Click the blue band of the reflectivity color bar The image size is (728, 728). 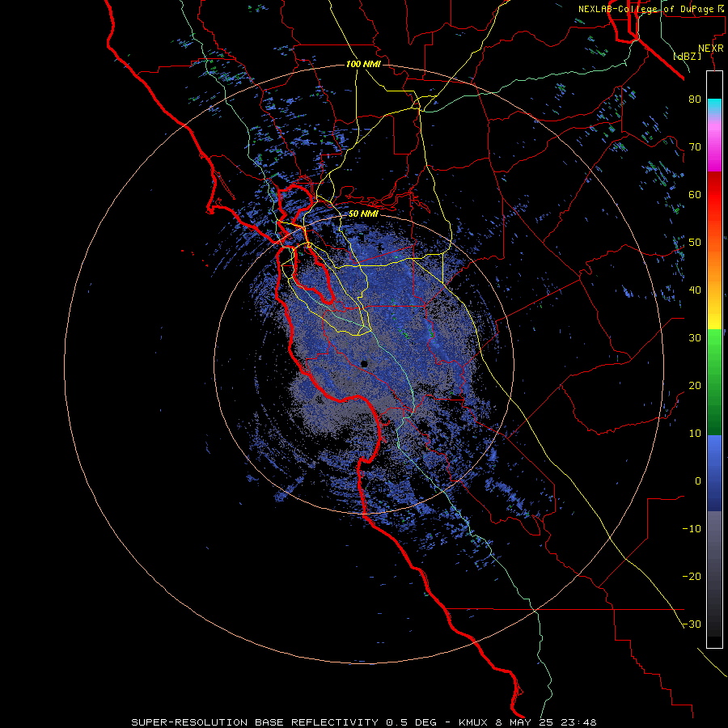pos(714,473)
